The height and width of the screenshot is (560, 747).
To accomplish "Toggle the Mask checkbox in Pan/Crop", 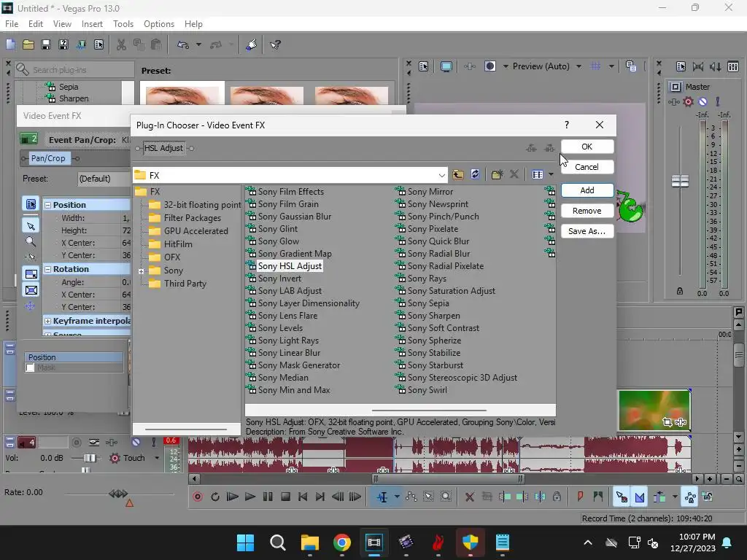I will (x=31, y=367).
